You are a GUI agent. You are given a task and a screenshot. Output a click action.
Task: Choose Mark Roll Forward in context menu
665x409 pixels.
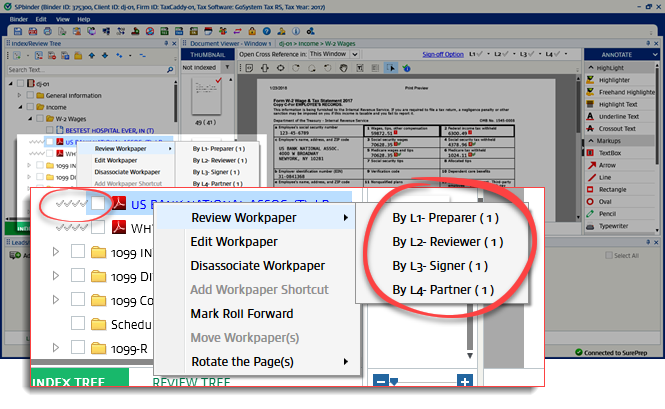click(x=242, y=314)
